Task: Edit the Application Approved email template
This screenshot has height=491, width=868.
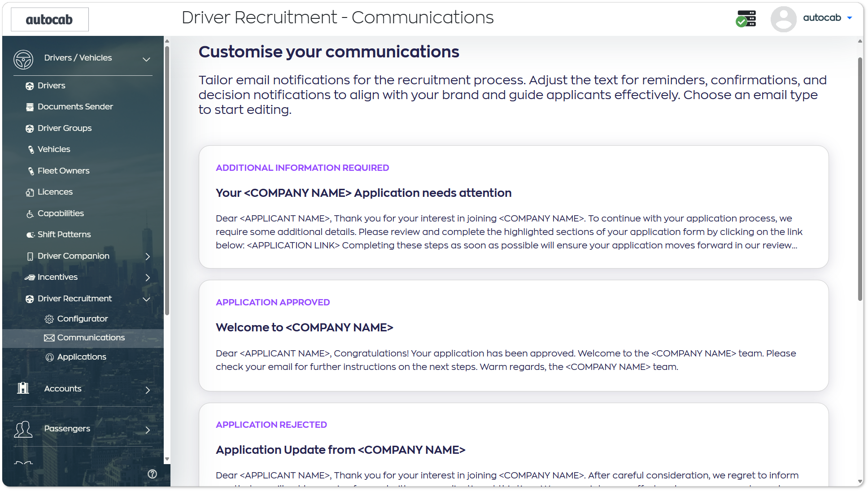Action: coord(514,335)
